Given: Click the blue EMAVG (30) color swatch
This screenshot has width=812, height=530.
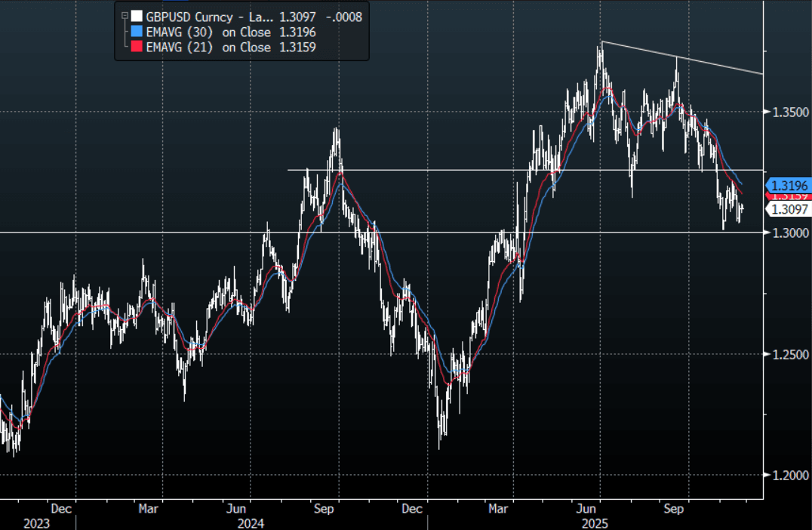Looking at the screenshot, I should (136, 32).
